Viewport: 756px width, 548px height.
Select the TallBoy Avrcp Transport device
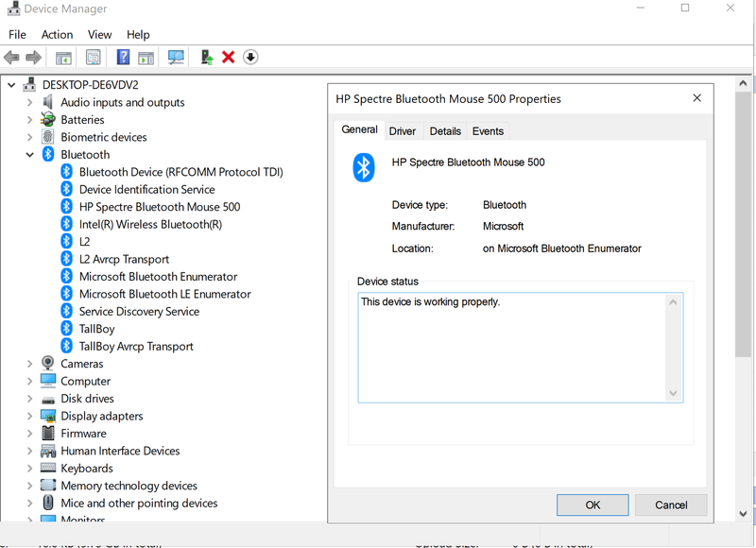[136, 347]
